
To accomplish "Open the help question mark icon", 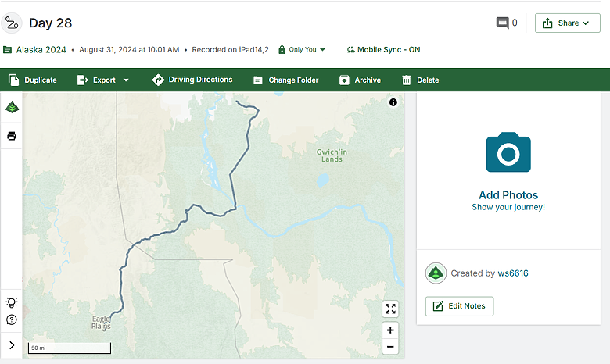I will 12,319.
